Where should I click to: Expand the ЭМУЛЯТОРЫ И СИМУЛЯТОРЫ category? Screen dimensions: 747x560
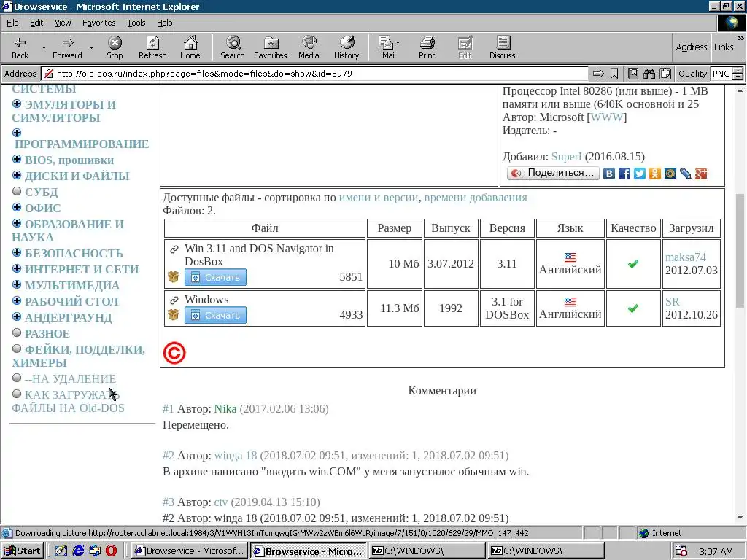click(17, 104)
